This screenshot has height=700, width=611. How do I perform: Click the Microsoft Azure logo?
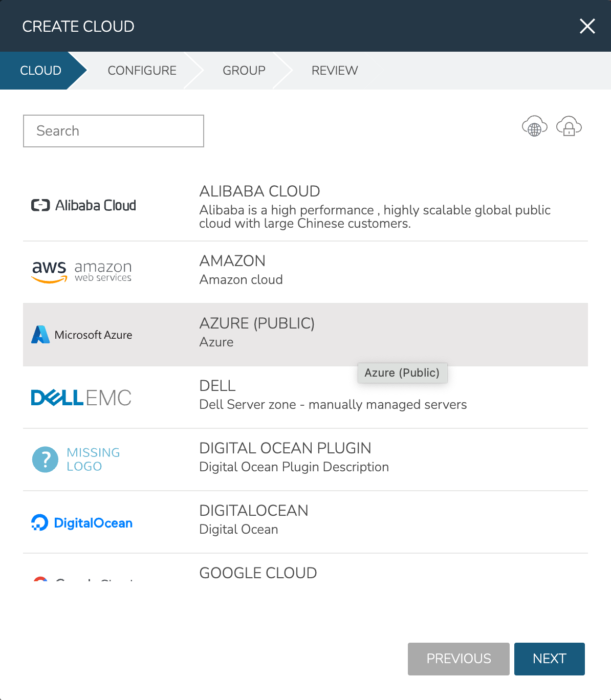point(82,335)
